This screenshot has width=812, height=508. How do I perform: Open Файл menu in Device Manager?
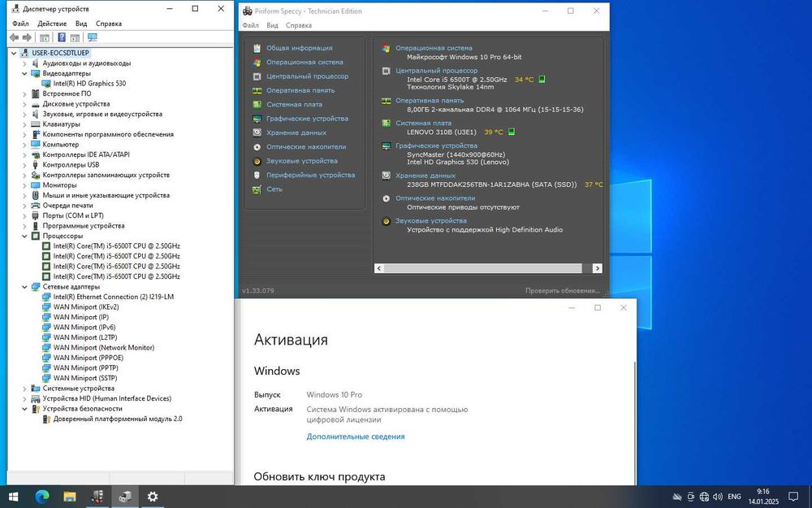[x=20, y=24]
